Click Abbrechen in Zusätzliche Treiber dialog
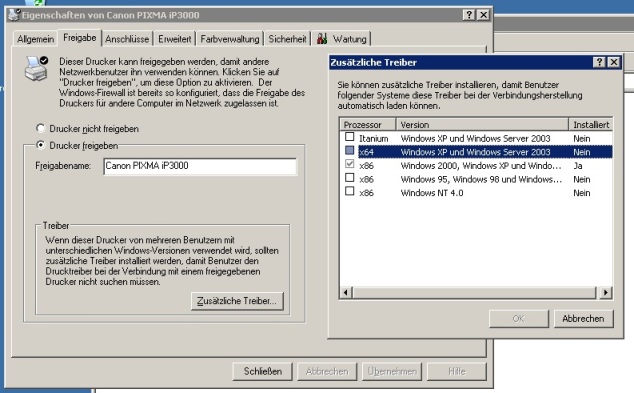The image size is (634, 393). (x=583, y=319)
